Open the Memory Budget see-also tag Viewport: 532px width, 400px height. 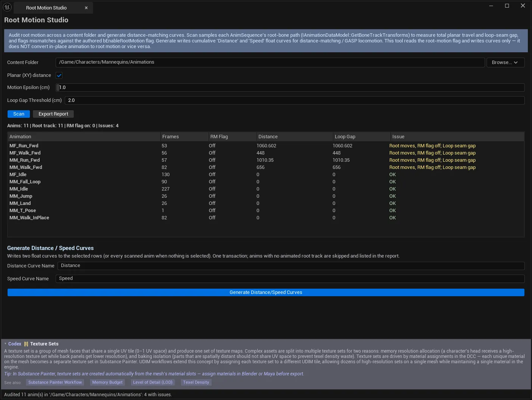107,383
